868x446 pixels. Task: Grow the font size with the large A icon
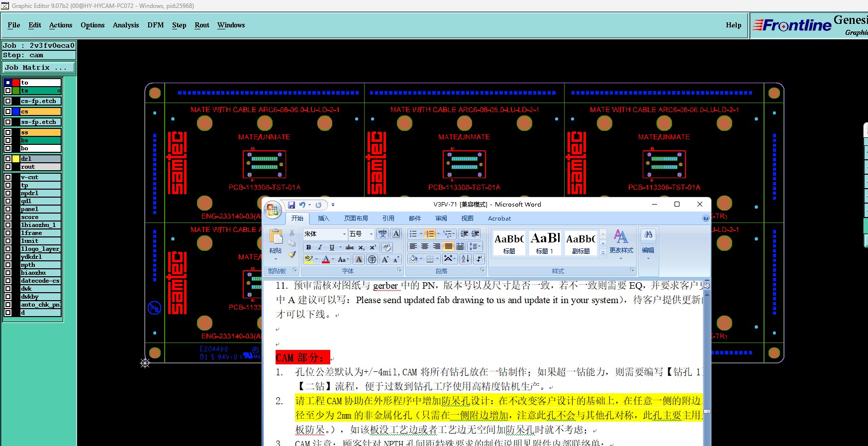(x=385, y=259)
